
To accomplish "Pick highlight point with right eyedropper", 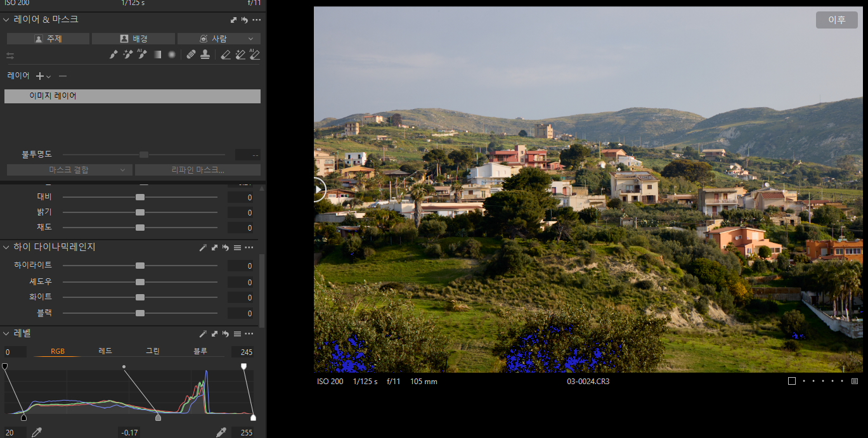I will [x=221, y=432].
